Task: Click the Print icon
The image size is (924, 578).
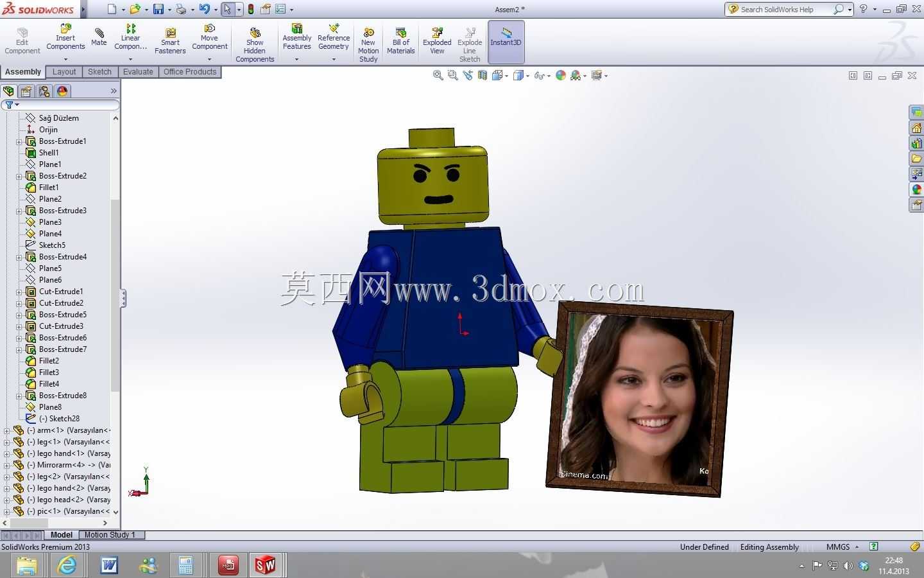Action: tap(181, 9)
